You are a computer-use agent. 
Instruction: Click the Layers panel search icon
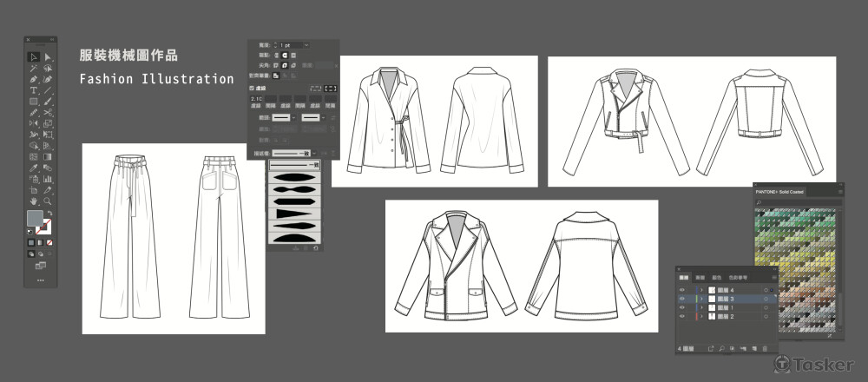pyautogui.click(x=721, y=348)
